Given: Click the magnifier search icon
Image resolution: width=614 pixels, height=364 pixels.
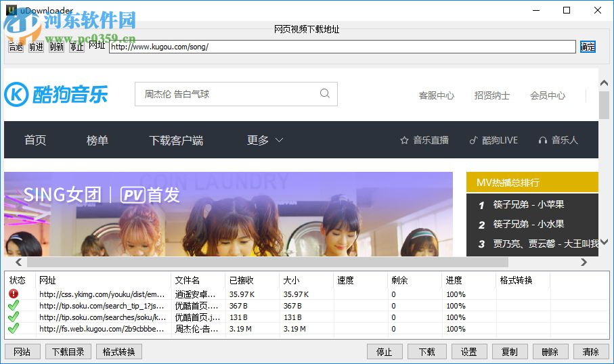Looking at the screenshot, I should point(325,93).
